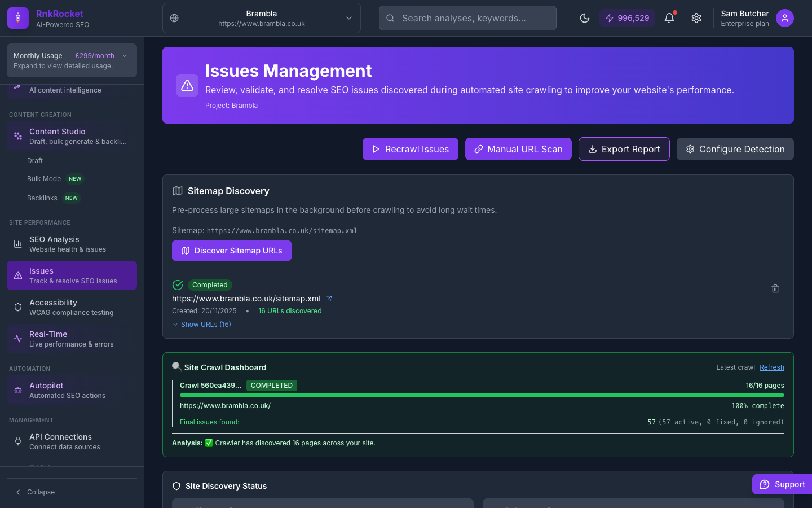
Task: Expand the Monthly Usage panel
Action: 72,60
